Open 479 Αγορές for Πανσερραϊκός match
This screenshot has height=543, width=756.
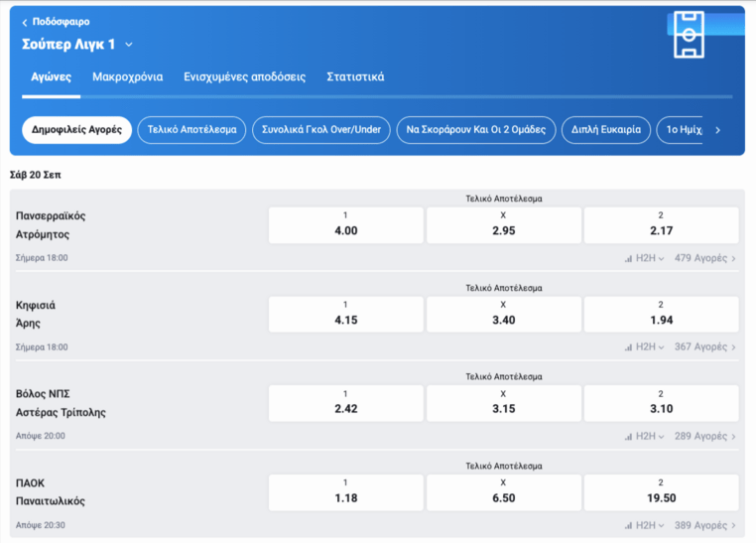pos(704,258)
